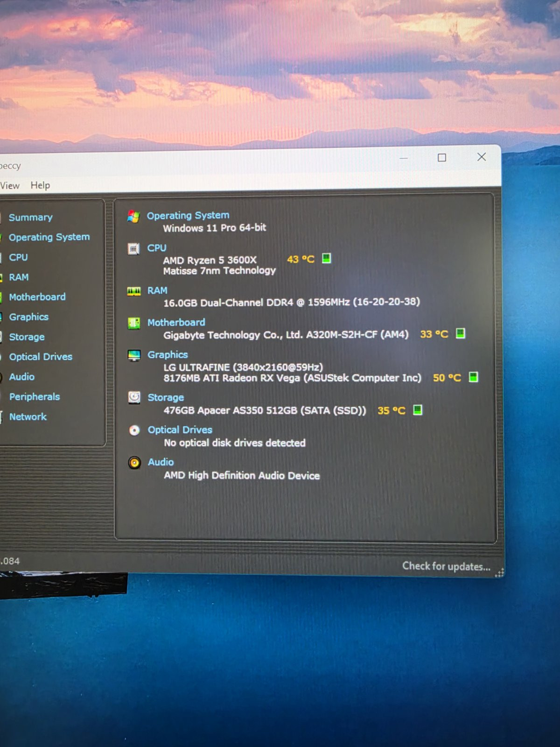This screenshot has width=560, height=747.
Task: Open the View menu
Action: click(10, 185)
